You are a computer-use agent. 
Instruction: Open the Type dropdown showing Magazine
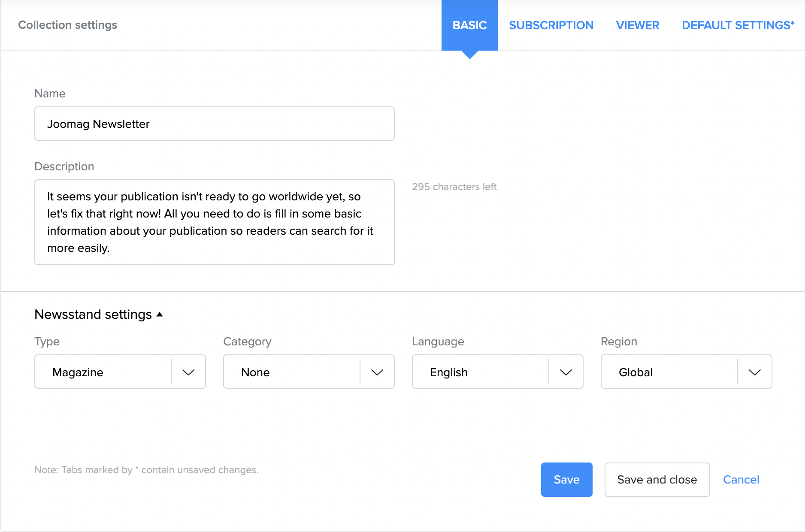click(103, 372)
